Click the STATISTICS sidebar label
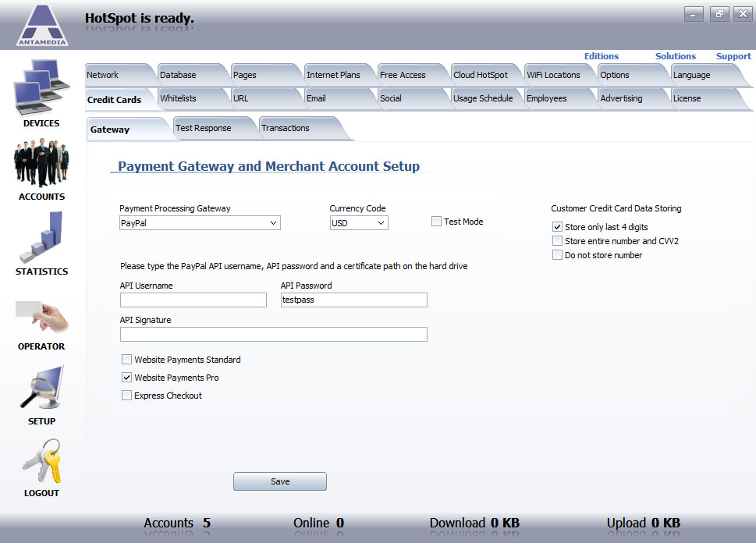The height and width of the screenshot is (543, 756). tap(41, 271)
